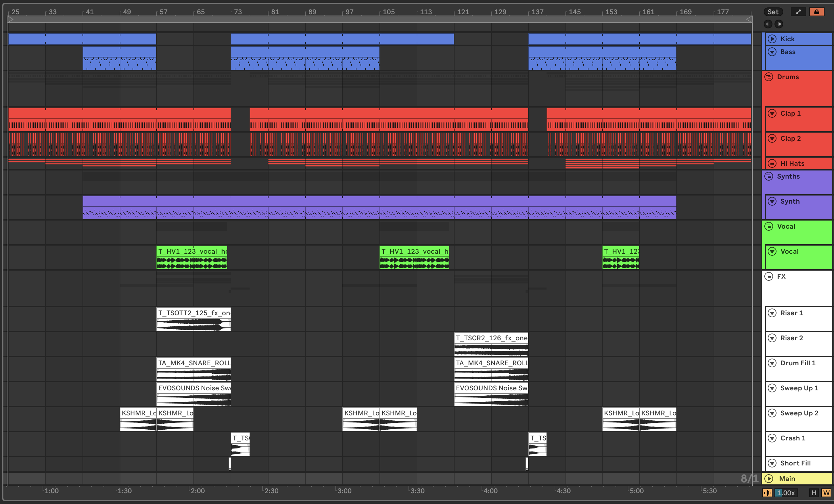Click the Riser 1 track name
This screenshot has height=504, width=834.
791,313
